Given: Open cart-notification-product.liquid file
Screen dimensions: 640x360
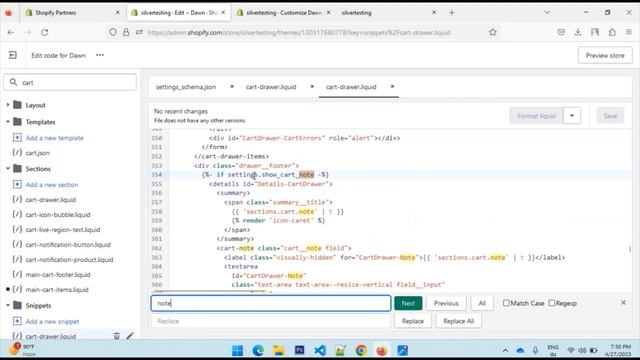Looking at the screenshot, I should (x=69, y=260).
